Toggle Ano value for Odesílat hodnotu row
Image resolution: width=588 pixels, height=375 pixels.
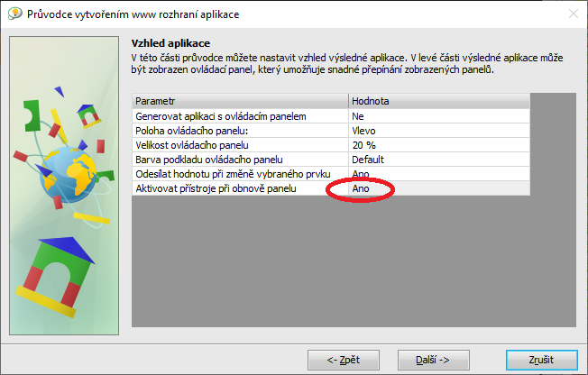pos(439,174)
